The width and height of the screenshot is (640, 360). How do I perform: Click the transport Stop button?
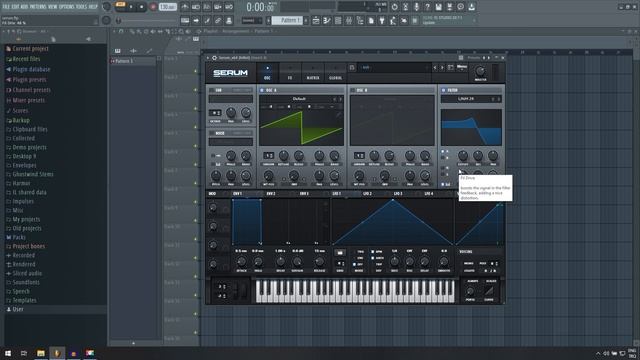pos(142,7)
